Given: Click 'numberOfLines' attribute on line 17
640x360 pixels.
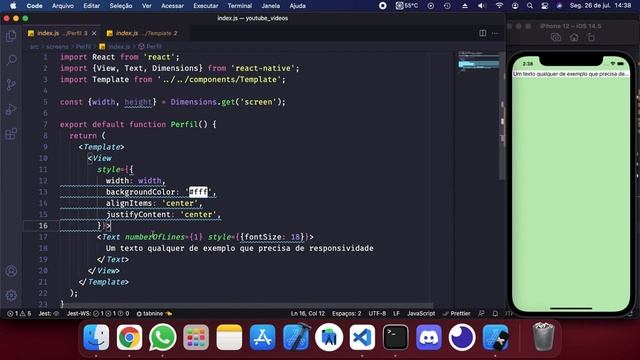Looking at the screenshot, I should tap(155, 237).
